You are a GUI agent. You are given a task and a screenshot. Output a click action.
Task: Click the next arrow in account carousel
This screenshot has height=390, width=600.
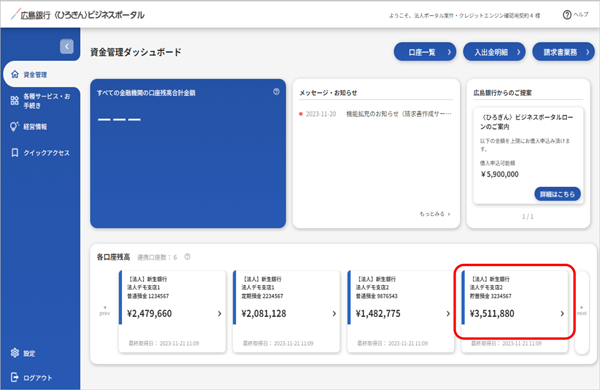pos(582,310)
